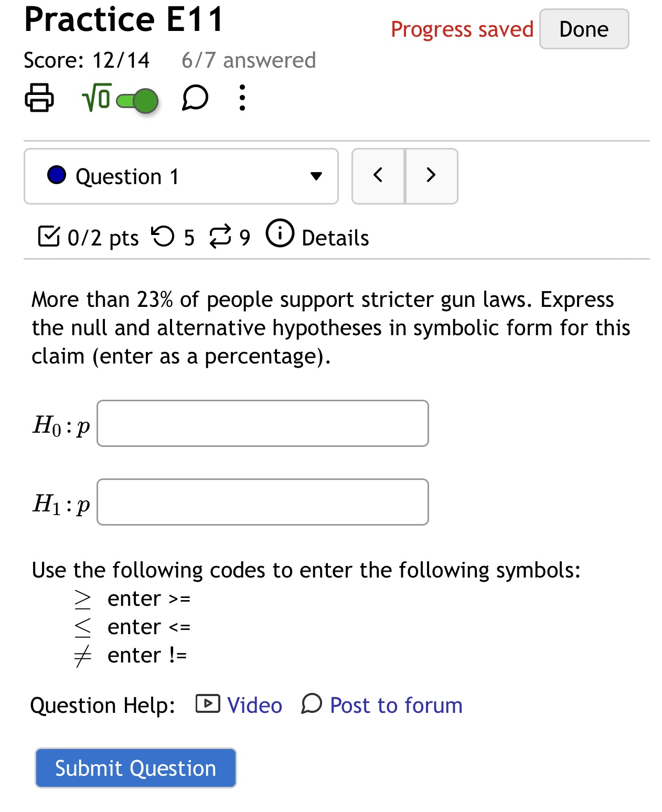Open the three-dot options menu
Image resolution: width=662 pixels, height=812 pixels.
[x=242, y=99]
